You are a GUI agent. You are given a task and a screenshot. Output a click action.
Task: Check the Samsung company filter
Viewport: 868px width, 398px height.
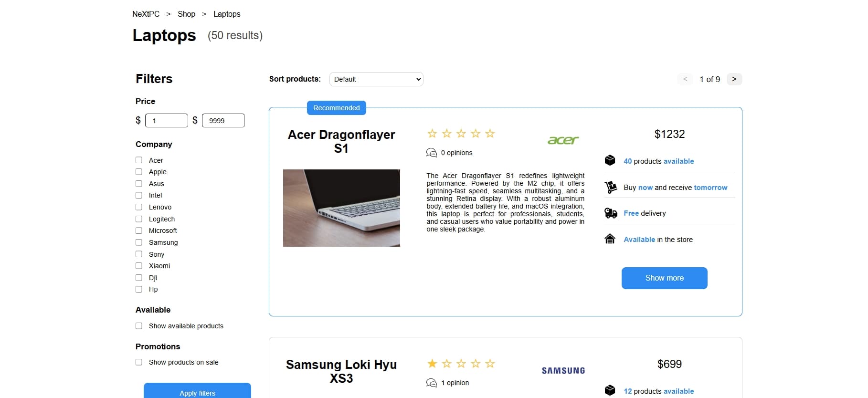point(139,242)
